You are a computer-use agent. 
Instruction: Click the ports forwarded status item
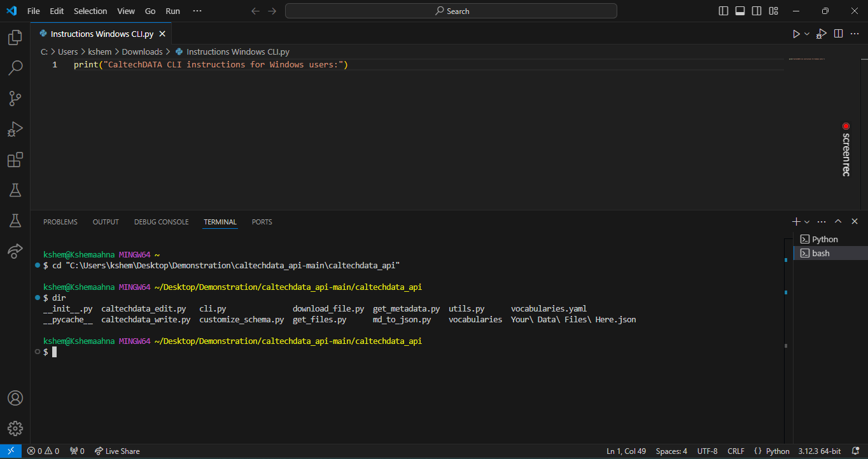tap(77, 451)
